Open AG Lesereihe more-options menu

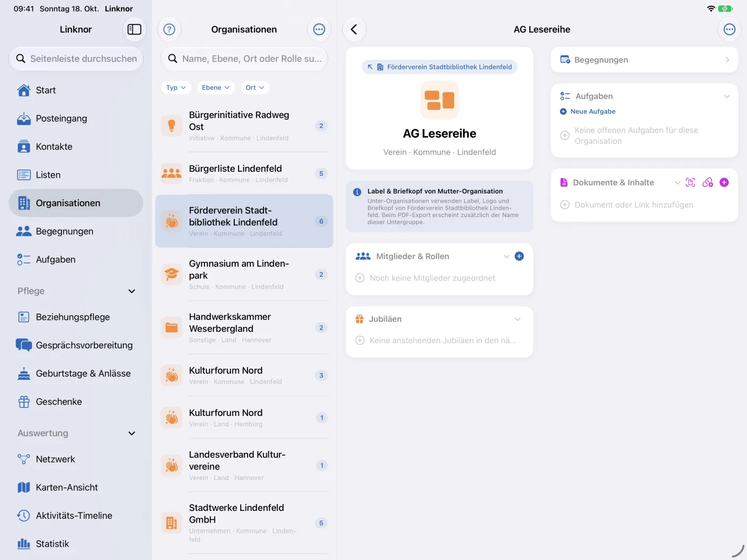pos(729,29)
